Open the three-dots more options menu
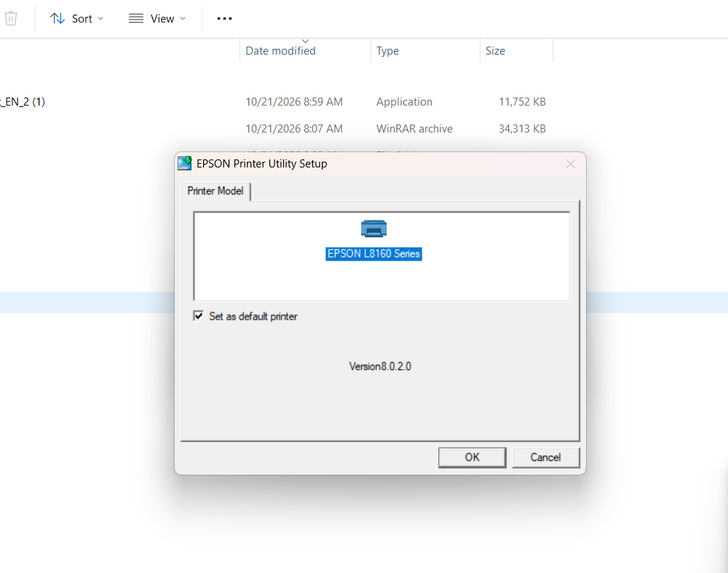The width and height of the screenshot is (728, 573). (x=224, y=19)
